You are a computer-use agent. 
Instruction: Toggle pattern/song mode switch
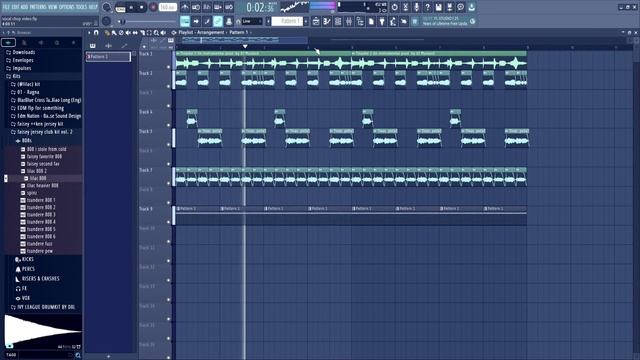120,8
